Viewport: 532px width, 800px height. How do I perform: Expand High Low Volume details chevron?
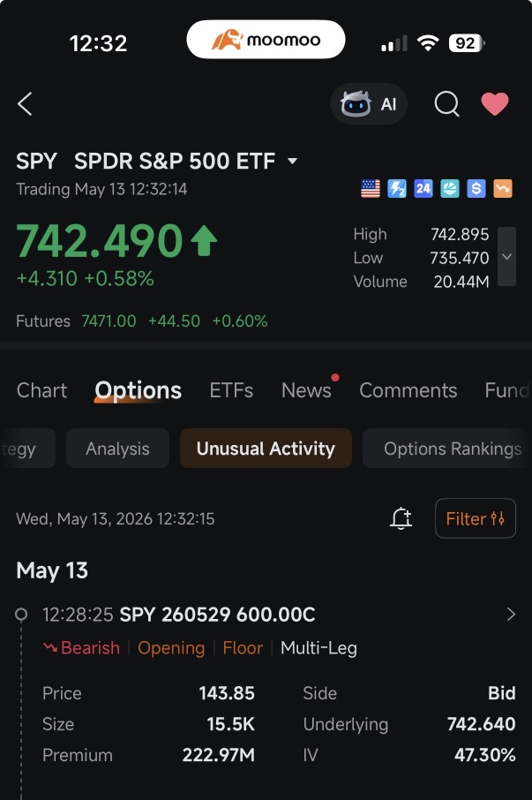tap(506, 257)
